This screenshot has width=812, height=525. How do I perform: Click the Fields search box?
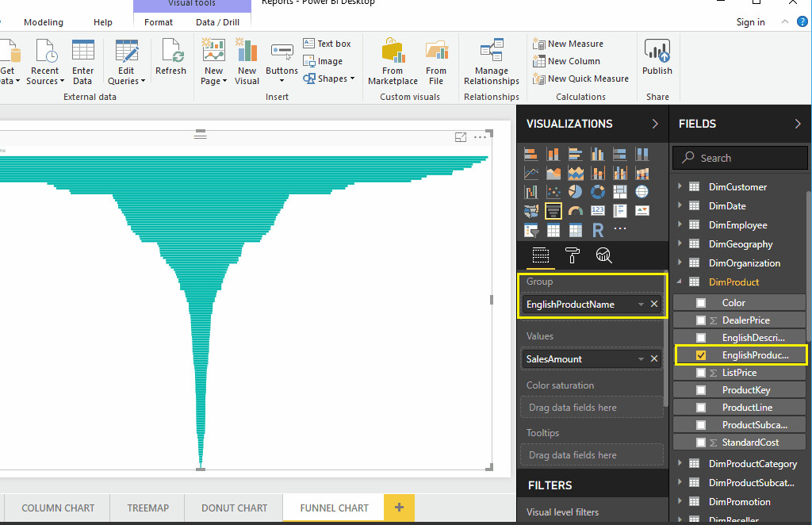(745, 158)
